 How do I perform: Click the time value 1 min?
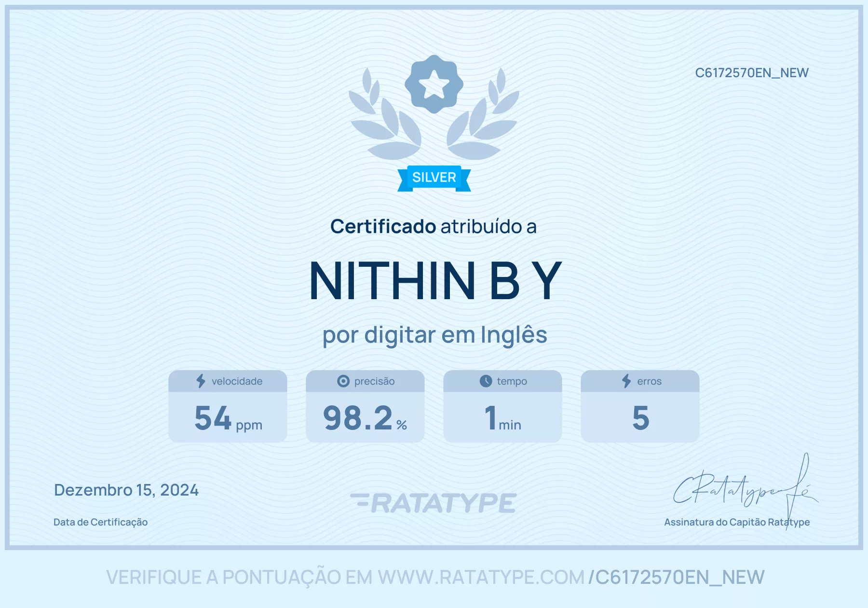click(502, 418)
